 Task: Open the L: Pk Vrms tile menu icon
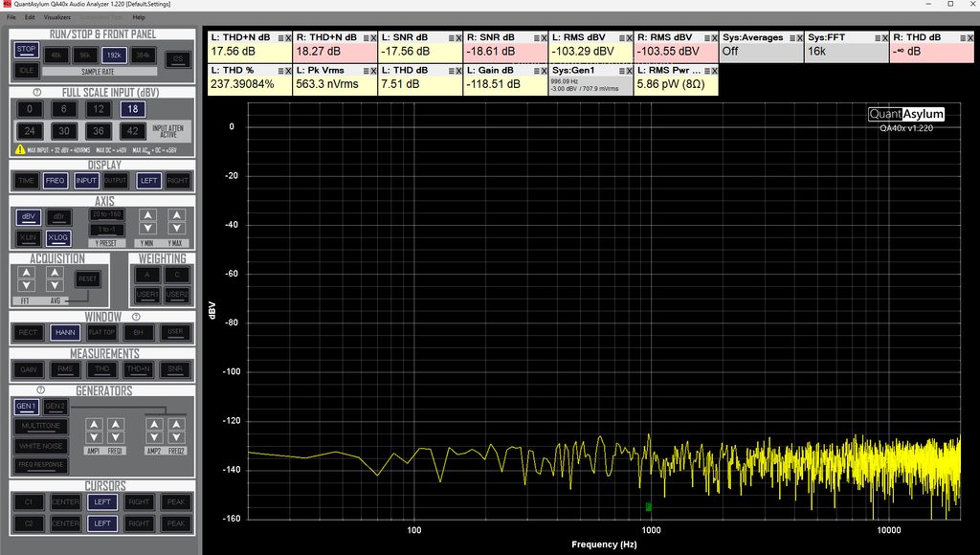367,71
